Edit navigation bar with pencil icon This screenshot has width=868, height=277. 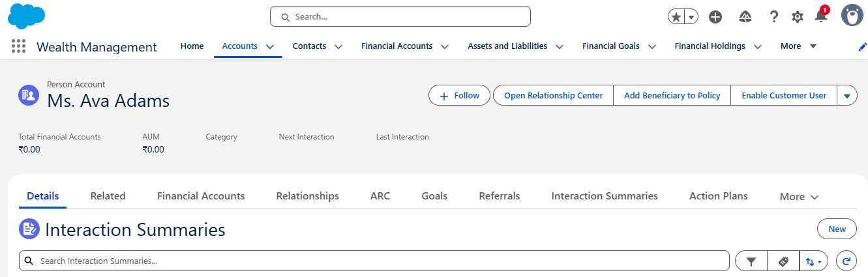click(x=863, y=46)
